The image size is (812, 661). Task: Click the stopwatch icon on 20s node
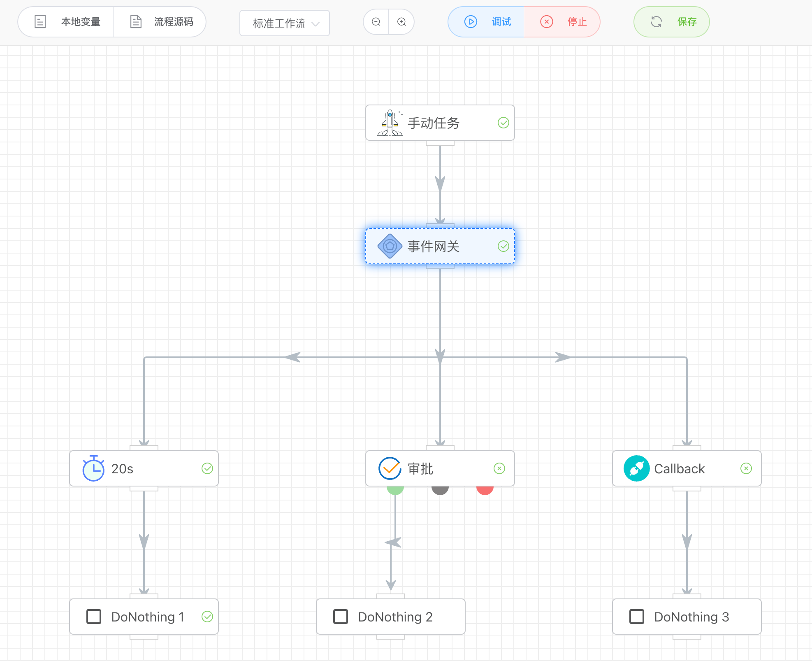click(93, 468)
